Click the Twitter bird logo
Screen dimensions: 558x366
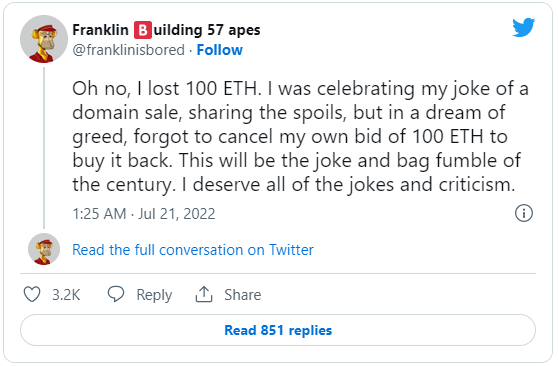[523, 27]
